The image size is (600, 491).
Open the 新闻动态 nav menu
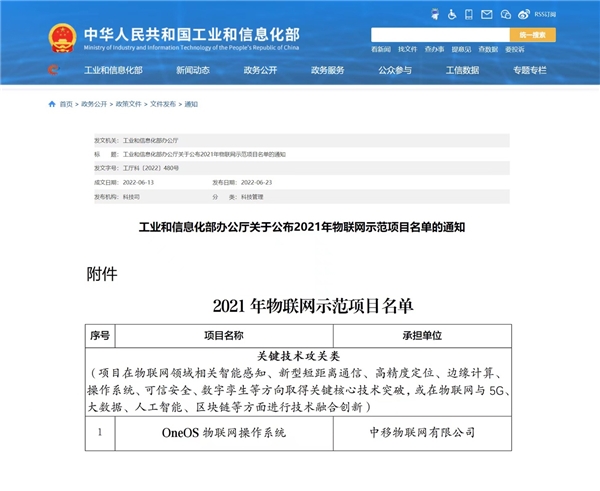[193, 70]
